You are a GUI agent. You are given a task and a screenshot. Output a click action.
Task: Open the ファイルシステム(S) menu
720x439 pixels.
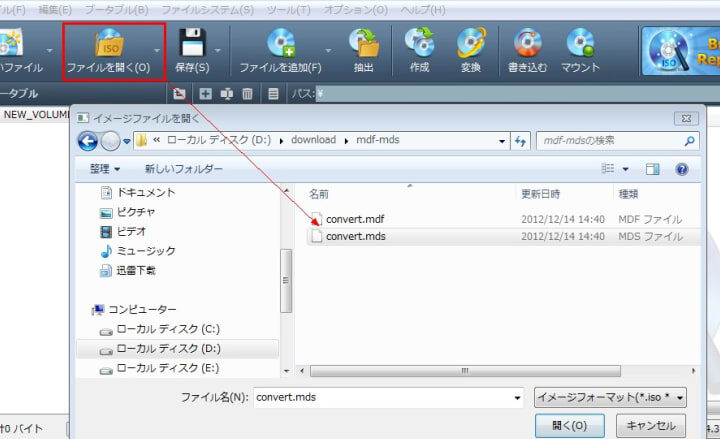click(x=208, y=10)
